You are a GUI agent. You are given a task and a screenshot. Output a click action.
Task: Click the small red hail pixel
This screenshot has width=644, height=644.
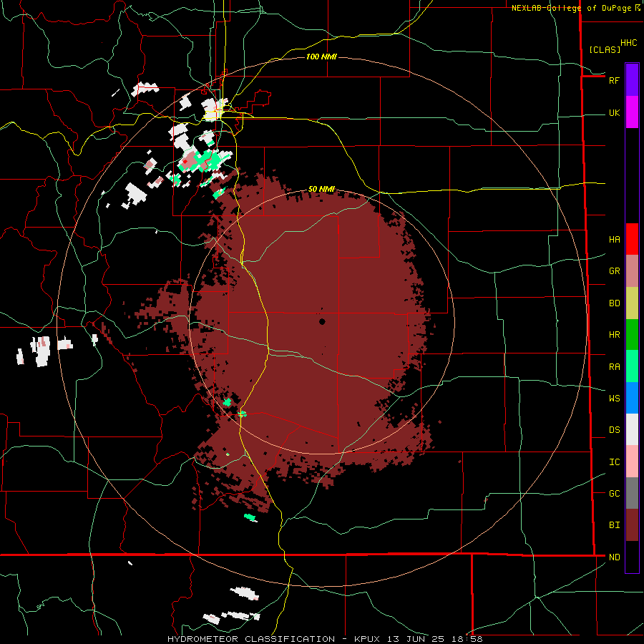185,162
